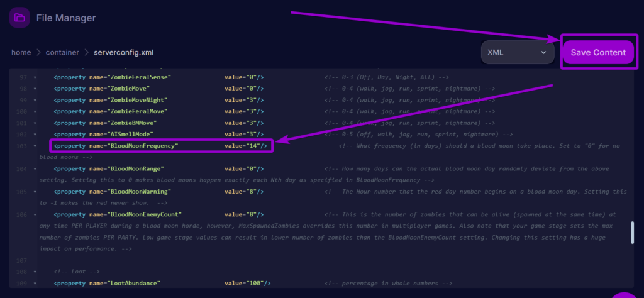
Task: Collapse the fold arrow on line 102
Action: point(35,134)
